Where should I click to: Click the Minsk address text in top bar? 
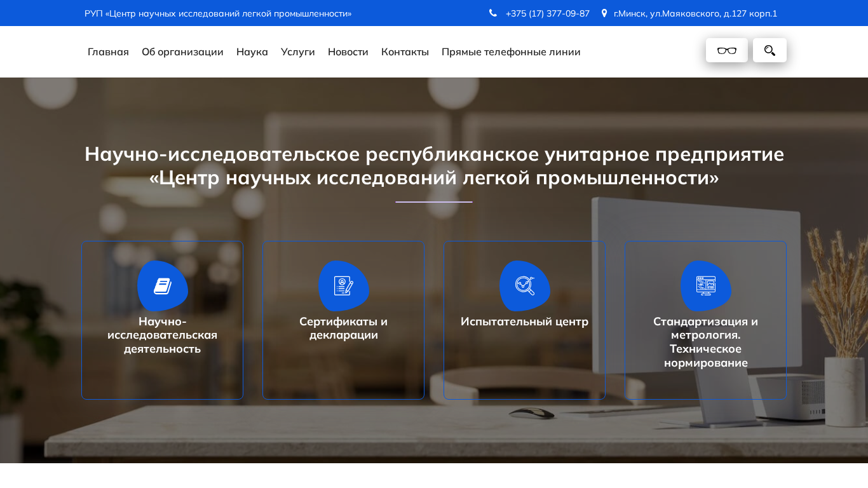[x=695, y=13]
